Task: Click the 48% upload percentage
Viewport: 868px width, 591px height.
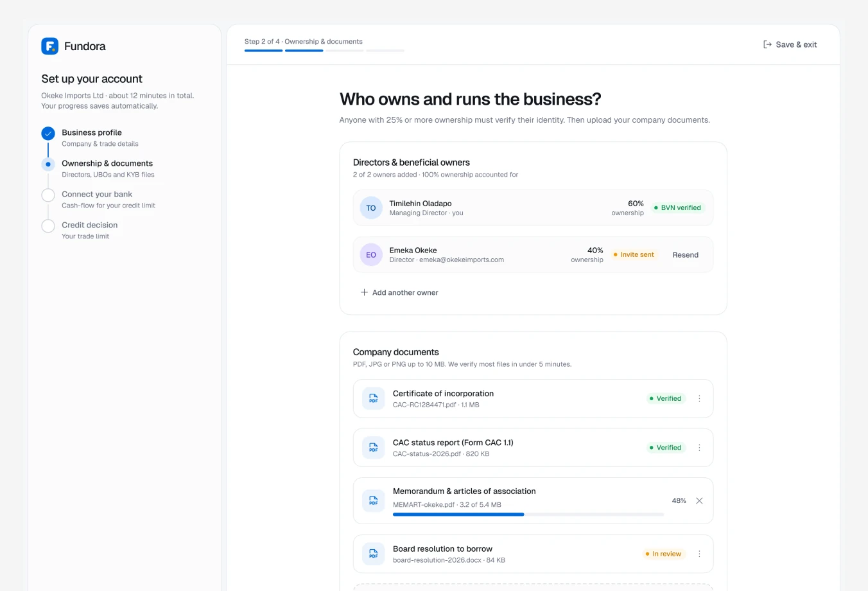Action: click(x=679, y=500)
